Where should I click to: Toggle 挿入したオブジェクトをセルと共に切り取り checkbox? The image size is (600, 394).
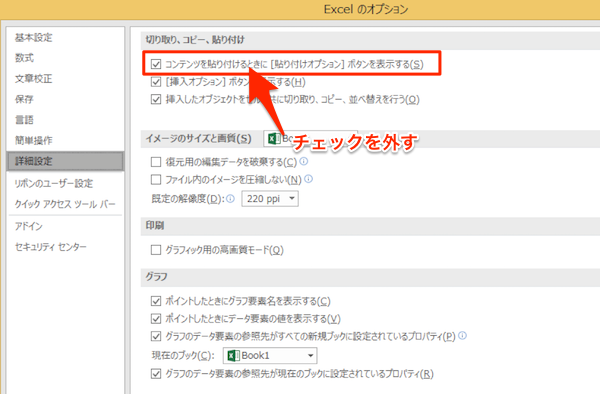point(156,99)
